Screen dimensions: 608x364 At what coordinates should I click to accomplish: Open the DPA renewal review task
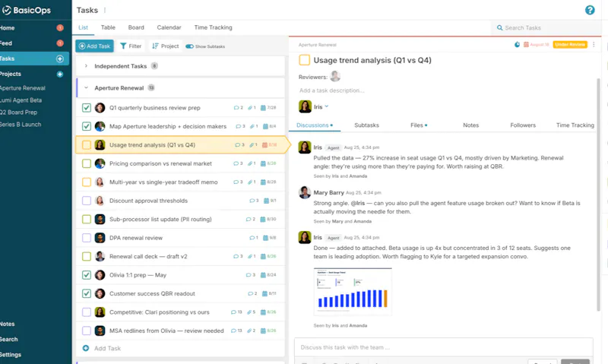(136, 238)
